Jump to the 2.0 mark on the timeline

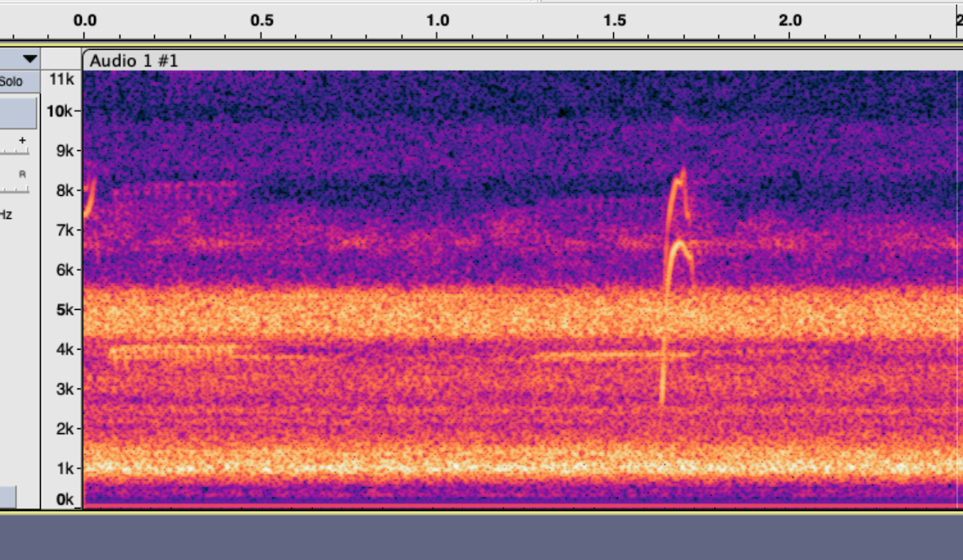tap(790, 21)
